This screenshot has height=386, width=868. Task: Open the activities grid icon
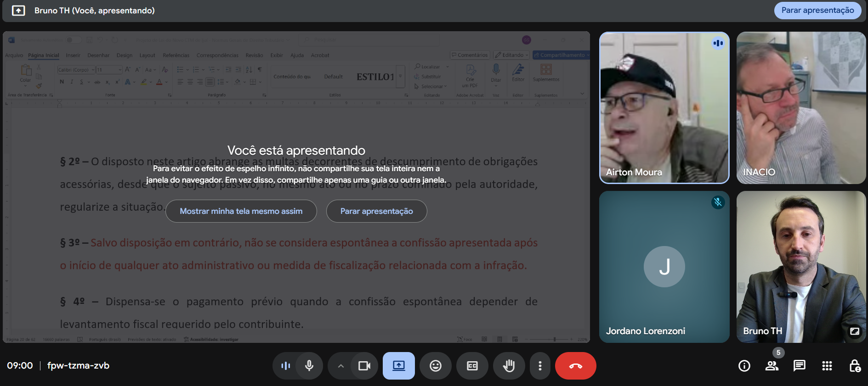tap(827, 366)
